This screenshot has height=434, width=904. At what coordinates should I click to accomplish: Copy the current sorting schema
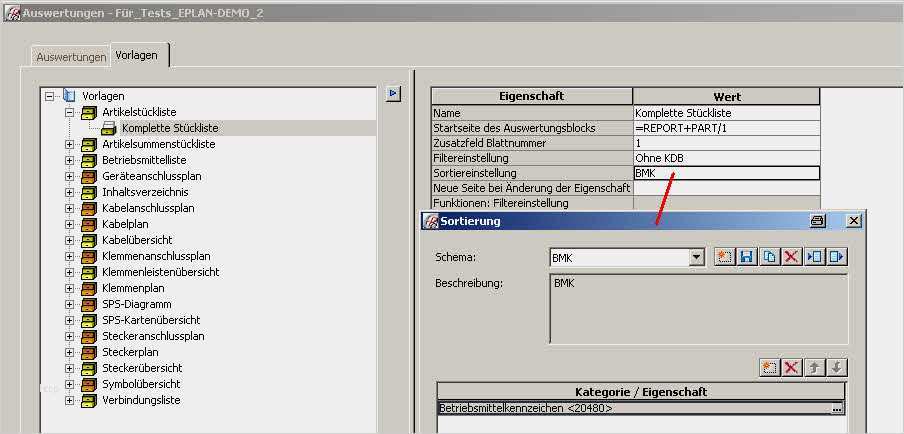[x=769, y=257]
